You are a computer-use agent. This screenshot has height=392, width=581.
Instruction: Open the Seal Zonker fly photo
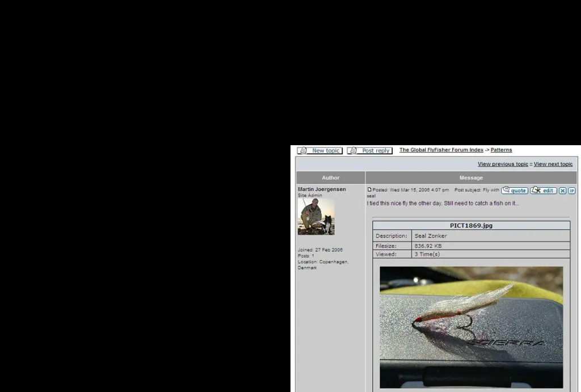coord(471,327)
